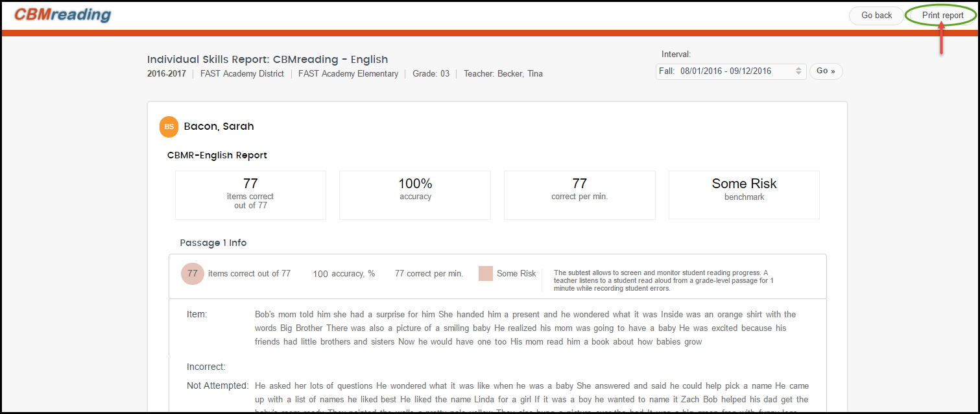Click the circled 77 score badge
Image resolution: width=980 pixels, height=414 pixels.
pyautogui.click(x=193, y=274)
